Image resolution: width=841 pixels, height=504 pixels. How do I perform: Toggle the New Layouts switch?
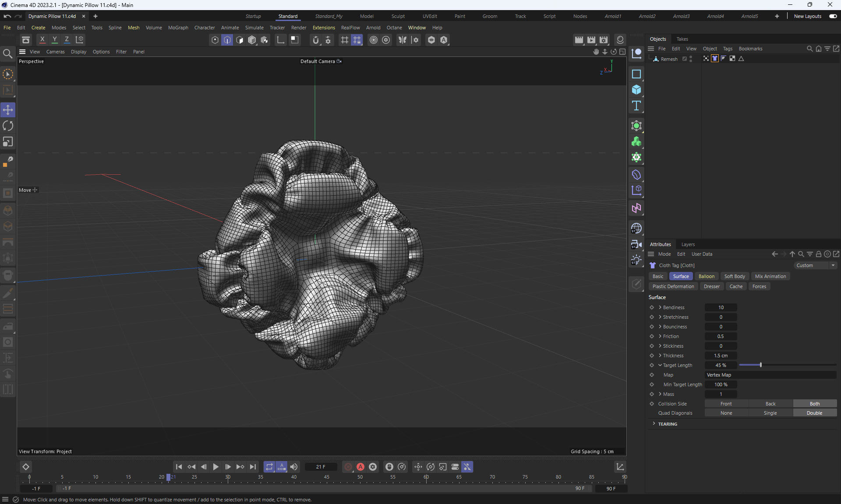[x=833, y=16]
